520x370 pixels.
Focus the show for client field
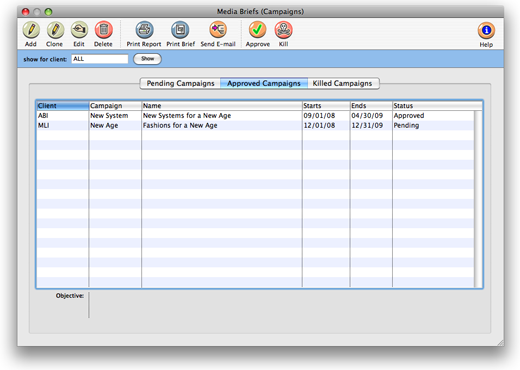click(x=100, y=59)
